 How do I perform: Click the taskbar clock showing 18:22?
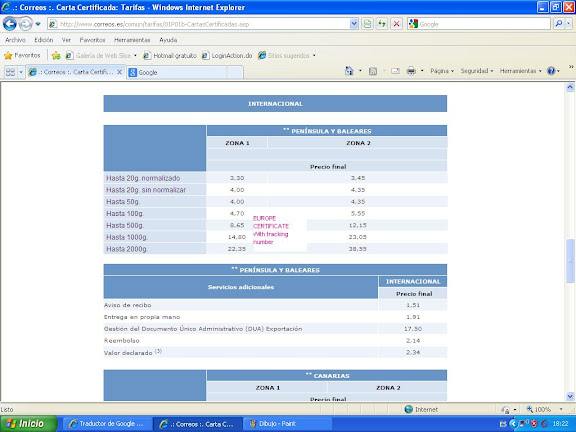[x=560, y=424]
